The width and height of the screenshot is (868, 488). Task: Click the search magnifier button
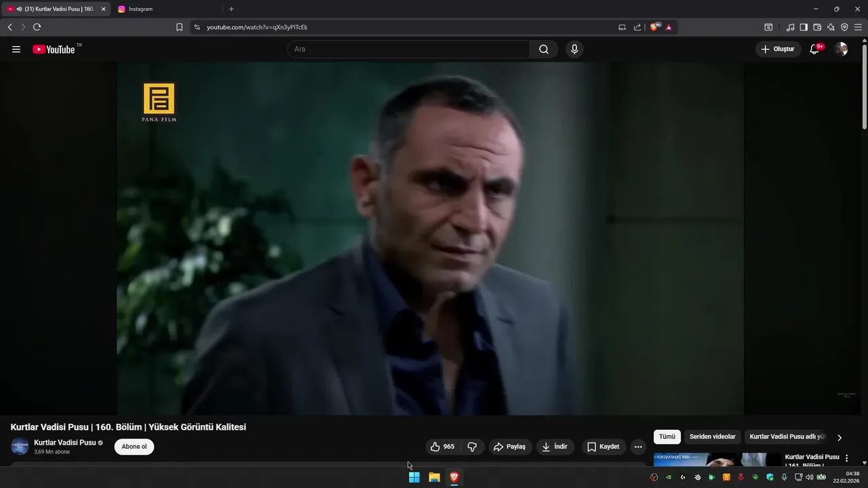click(x=544, y=49)
